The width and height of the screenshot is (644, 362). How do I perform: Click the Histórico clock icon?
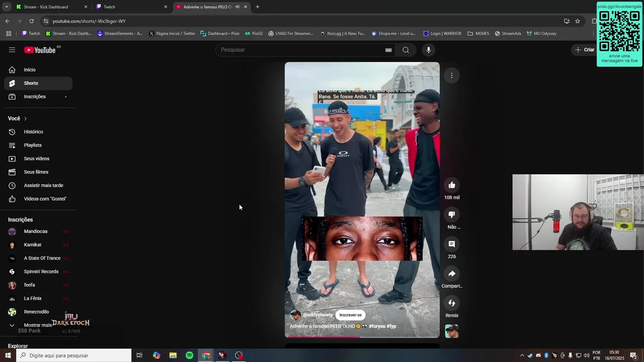click(12, 132)
